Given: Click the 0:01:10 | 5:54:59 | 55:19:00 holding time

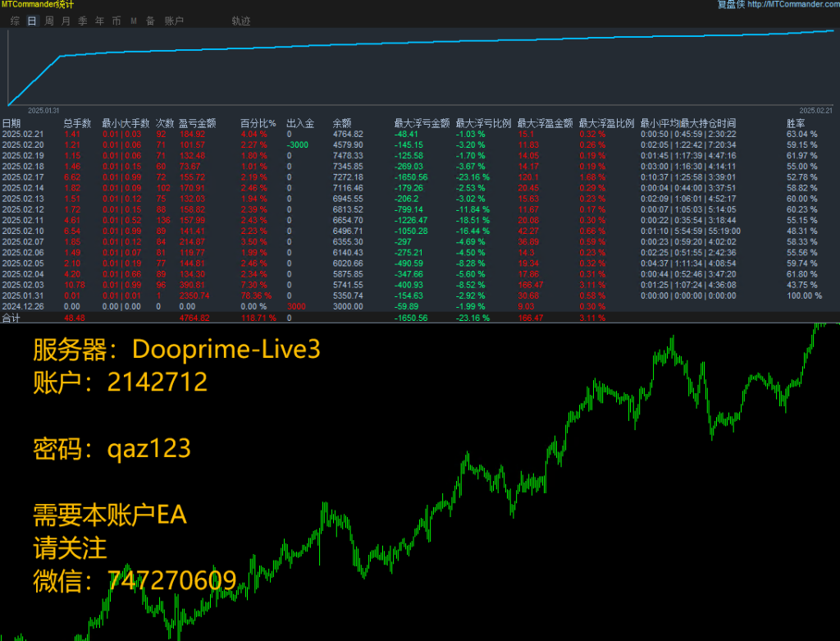Looking at the screenshot, I should pos(691,231).
